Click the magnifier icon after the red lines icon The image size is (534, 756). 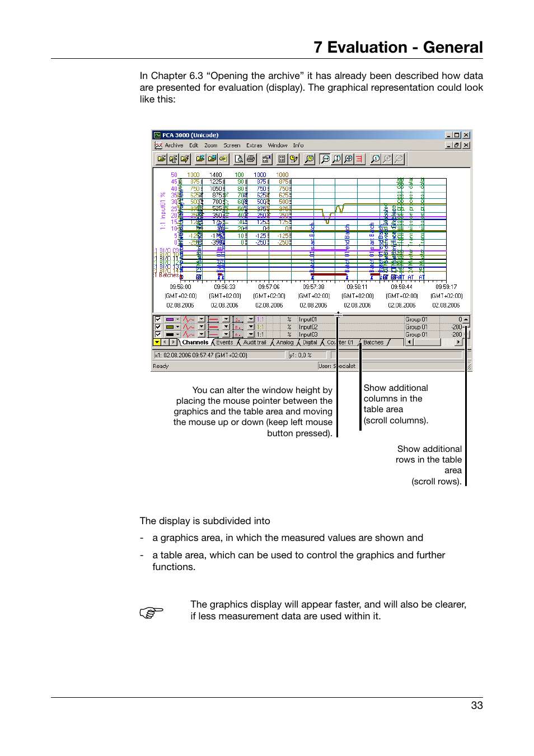375,159
